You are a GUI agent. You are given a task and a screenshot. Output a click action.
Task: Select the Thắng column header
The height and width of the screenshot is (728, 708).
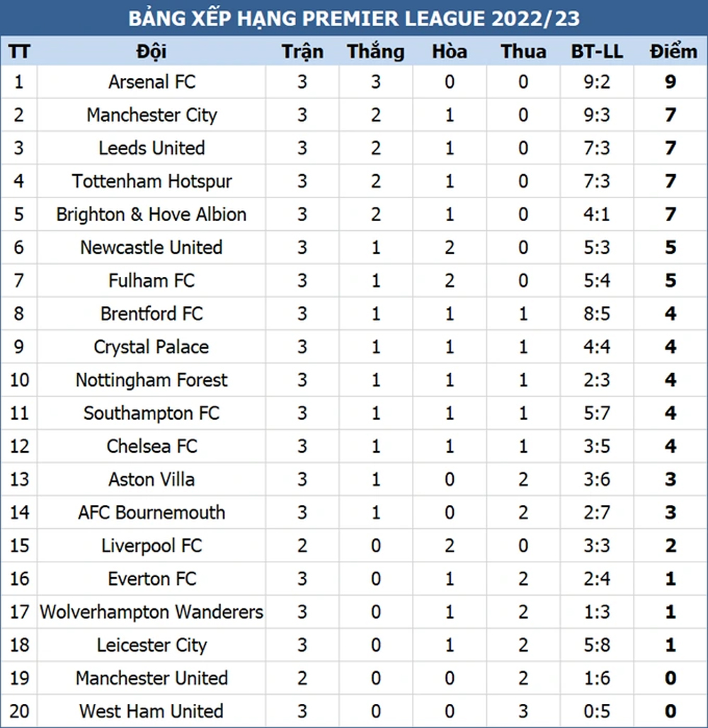pyautogui.click(x=375, y=52)
